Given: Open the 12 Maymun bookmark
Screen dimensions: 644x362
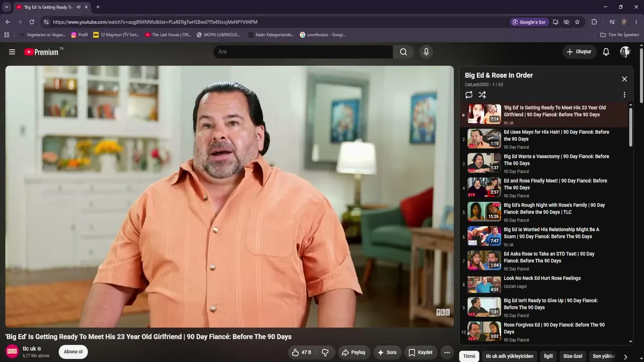Looking at the screenshot, I should click(x=116, y=35).
